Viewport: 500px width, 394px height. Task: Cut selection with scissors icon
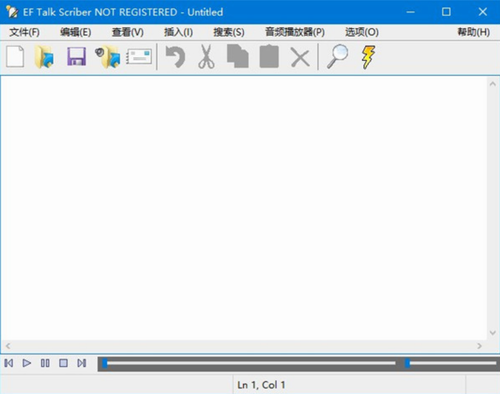(206, 57)
